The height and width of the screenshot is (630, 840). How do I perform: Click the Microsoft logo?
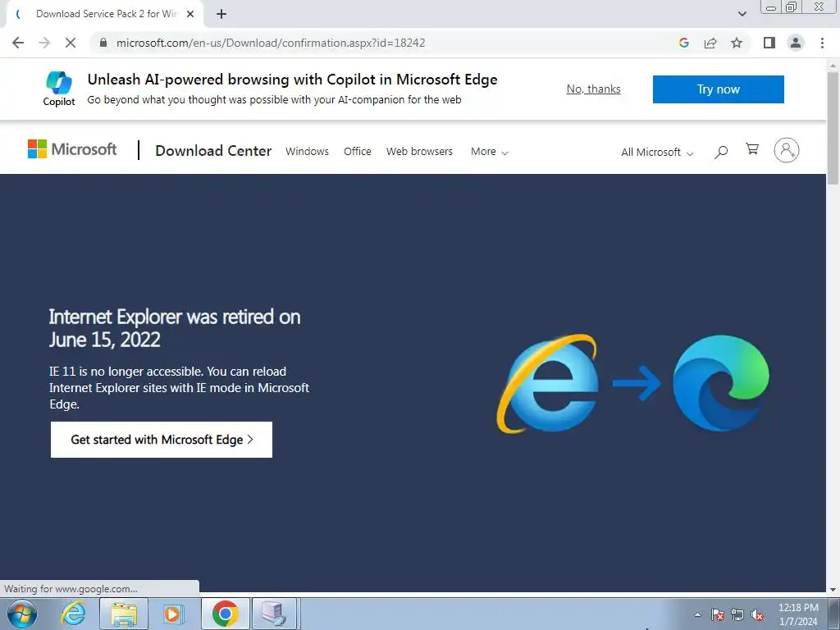72,149
